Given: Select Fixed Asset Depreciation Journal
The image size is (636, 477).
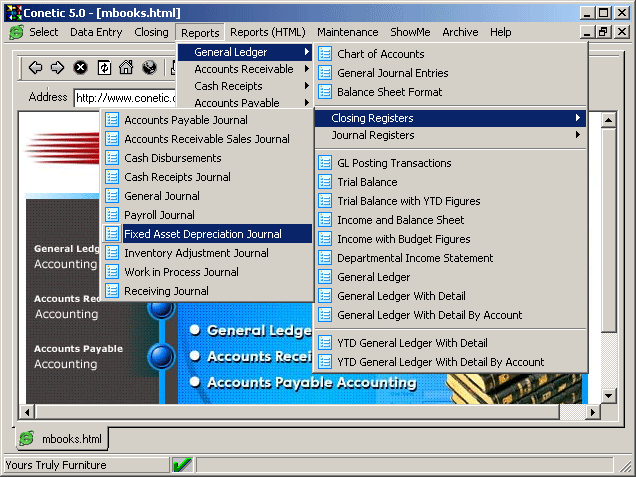Looking at the screenshot, I should click(203, 234).
